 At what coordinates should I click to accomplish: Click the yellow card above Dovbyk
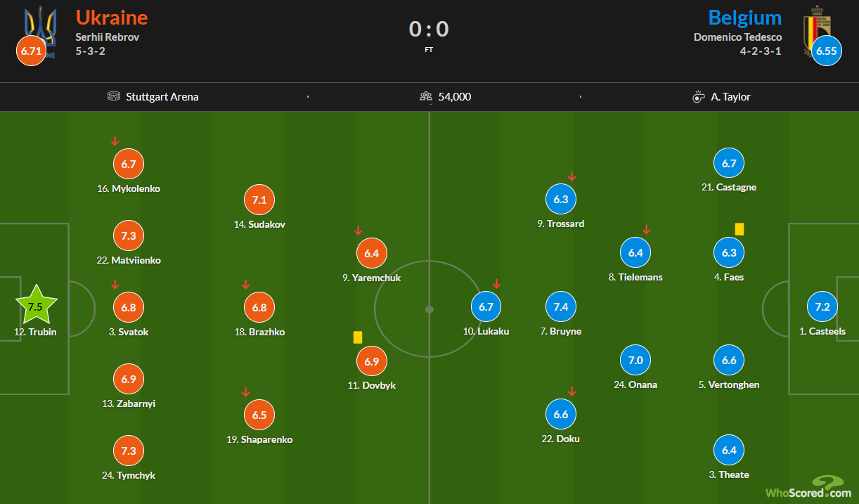(358, 337)
